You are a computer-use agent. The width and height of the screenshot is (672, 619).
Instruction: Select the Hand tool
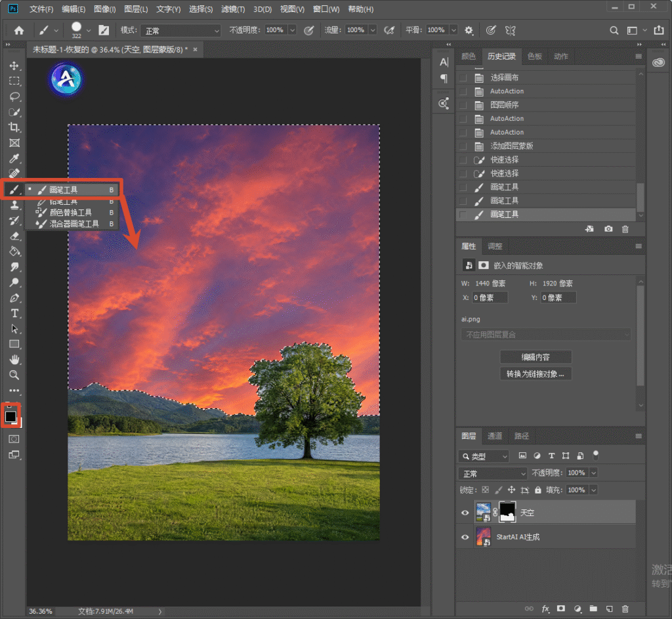tap(14, 360)
